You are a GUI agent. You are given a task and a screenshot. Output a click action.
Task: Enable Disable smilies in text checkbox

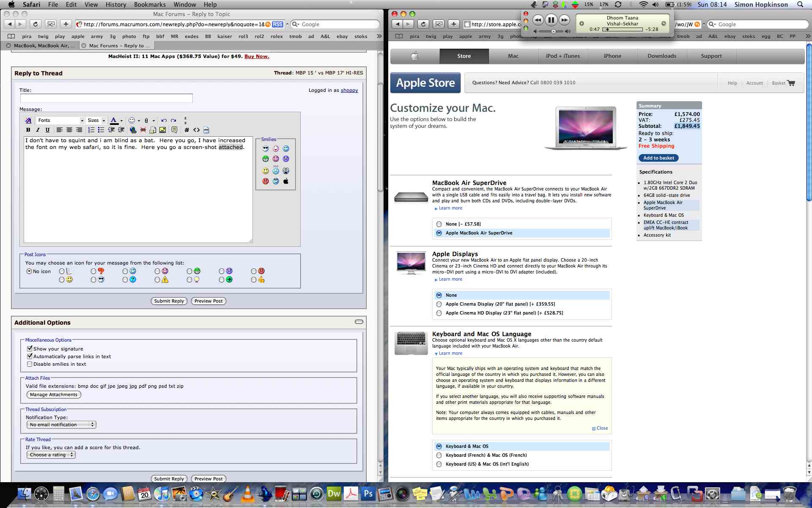[30, 364]
